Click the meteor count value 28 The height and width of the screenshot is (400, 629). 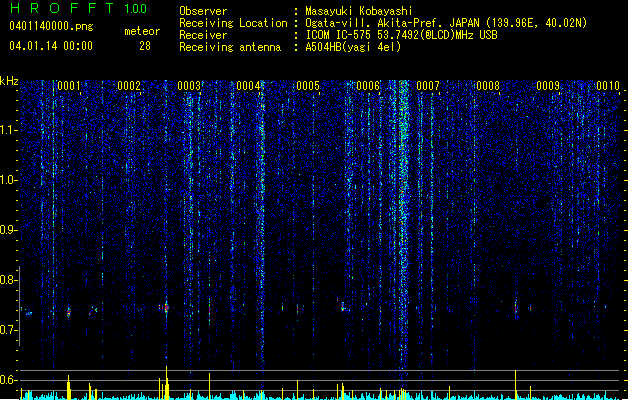[x=145, y=46]
